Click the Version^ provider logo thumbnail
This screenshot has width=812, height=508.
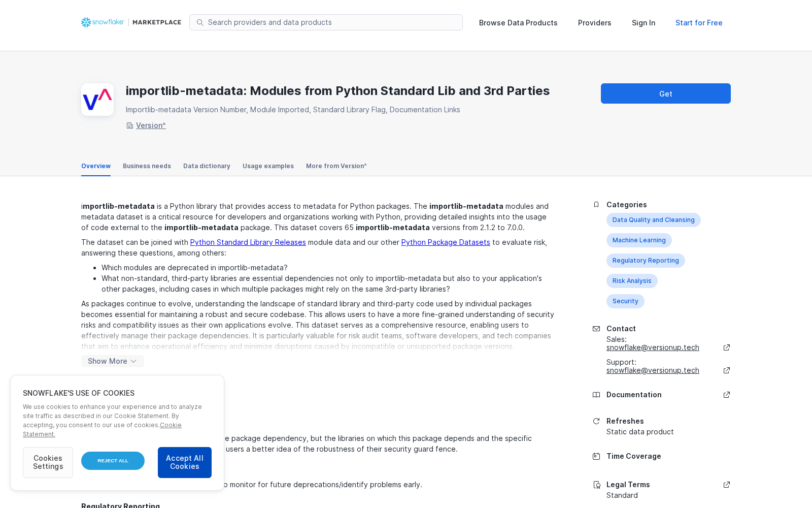coord(97,100)
